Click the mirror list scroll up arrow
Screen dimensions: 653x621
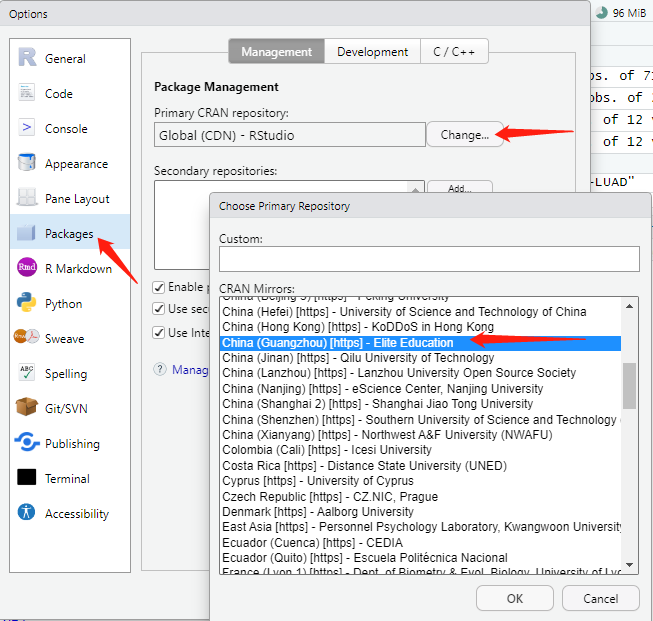[x=629, y=307]
